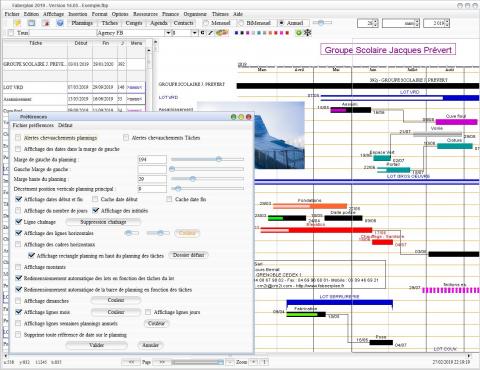This screenshot has height=370, width=480.
Task: Click the Dossier défaut button
Action: (188, 255)
